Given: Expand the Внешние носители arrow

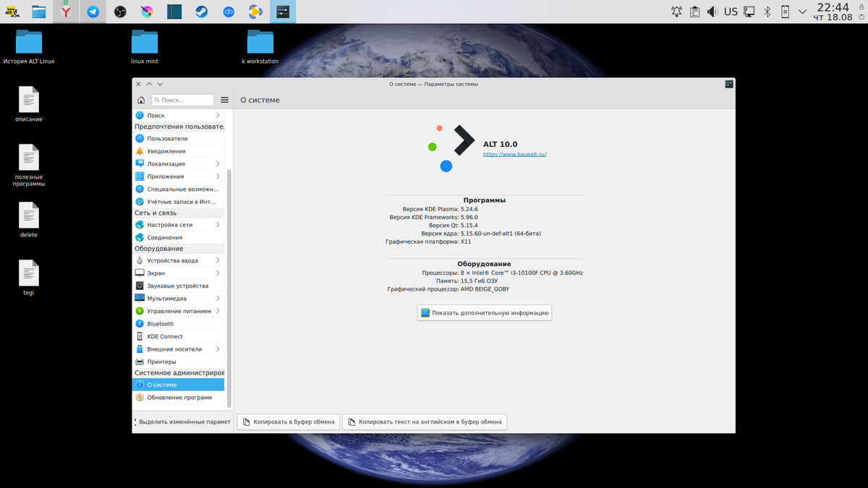Looking at the screenshot, I should (x=218, y=349).
